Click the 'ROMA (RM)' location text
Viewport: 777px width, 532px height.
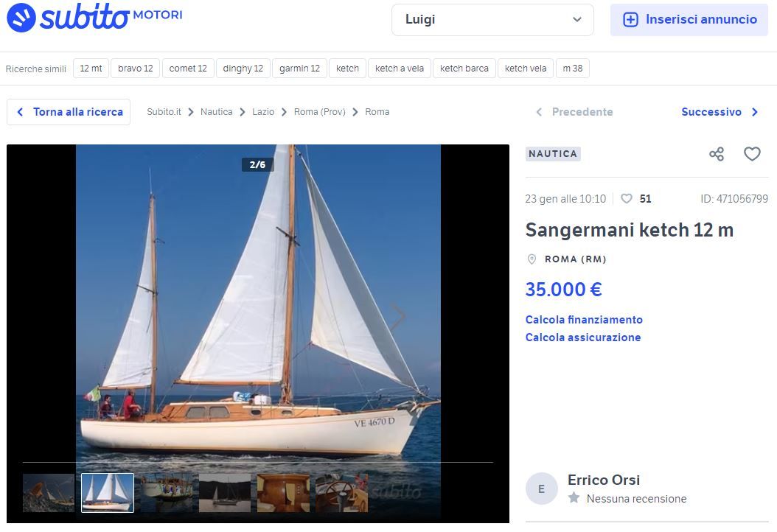(x=575, y=259)
